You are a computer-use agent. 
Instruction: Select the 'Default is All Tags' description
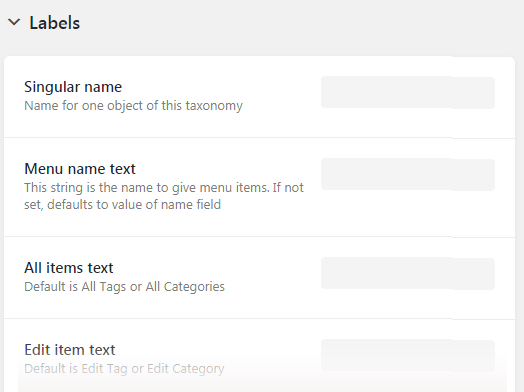124,287
